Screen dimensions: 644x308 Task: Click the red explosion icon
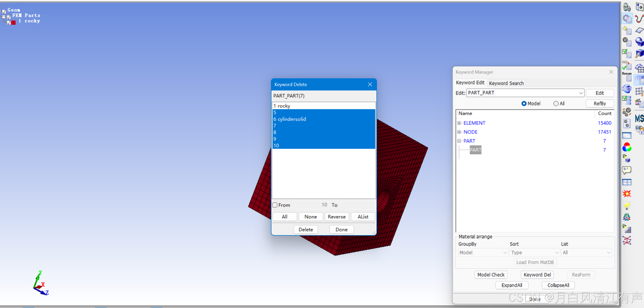627,194
